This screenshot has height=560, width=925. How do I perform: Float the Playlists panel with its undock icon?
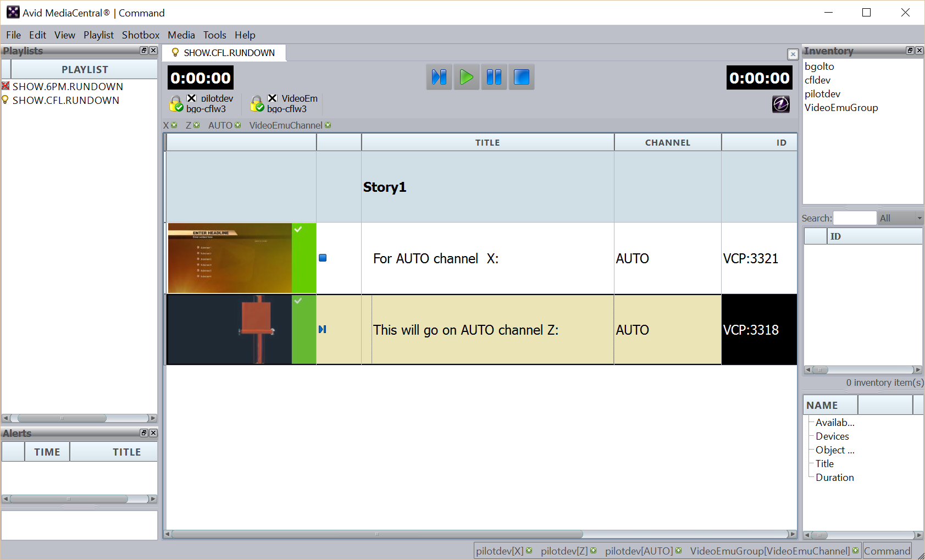point(144,51)
